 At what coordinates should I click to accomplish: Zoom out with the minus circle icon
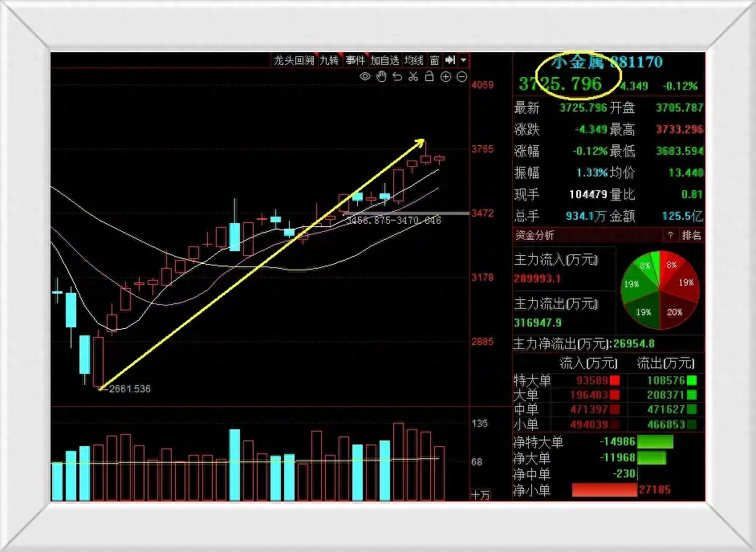(461, 77)
